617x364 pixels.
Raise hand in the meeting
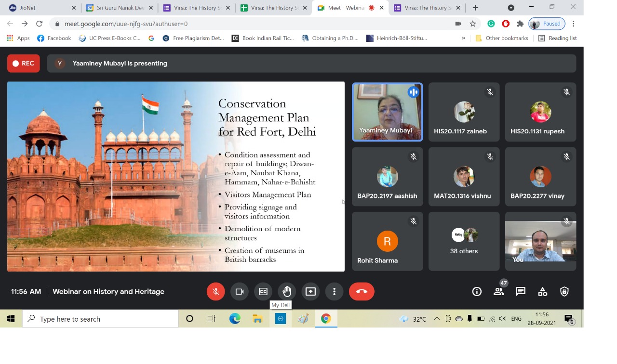[287, 292]
